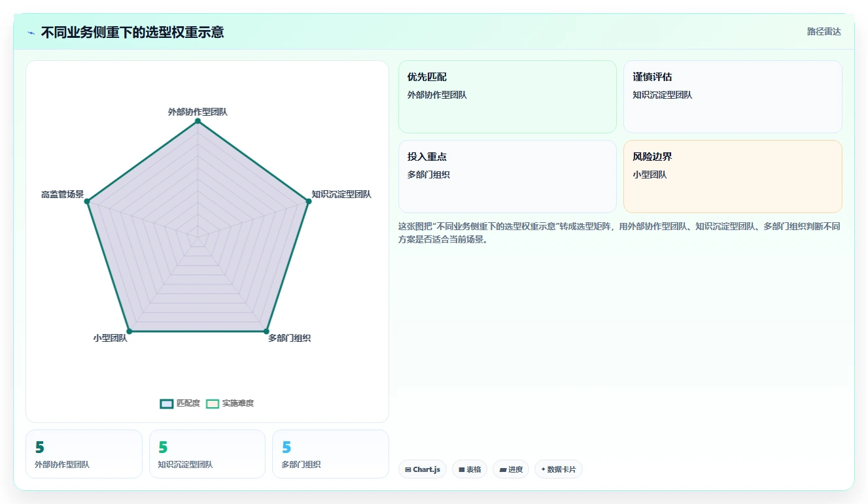Select the 进度 tag chip
Viewport: 868px width, 504px height.
pos(511,469)
